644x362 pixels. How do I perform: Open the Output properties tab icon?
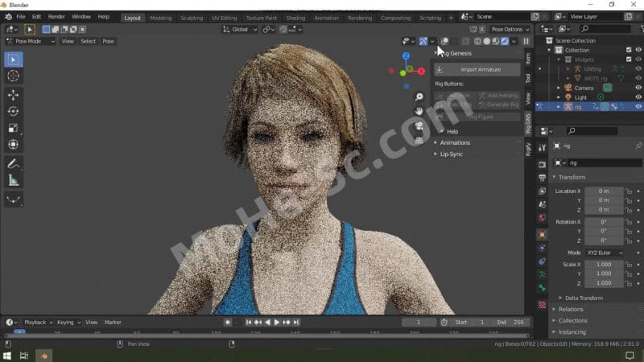(x=542, y=178)
